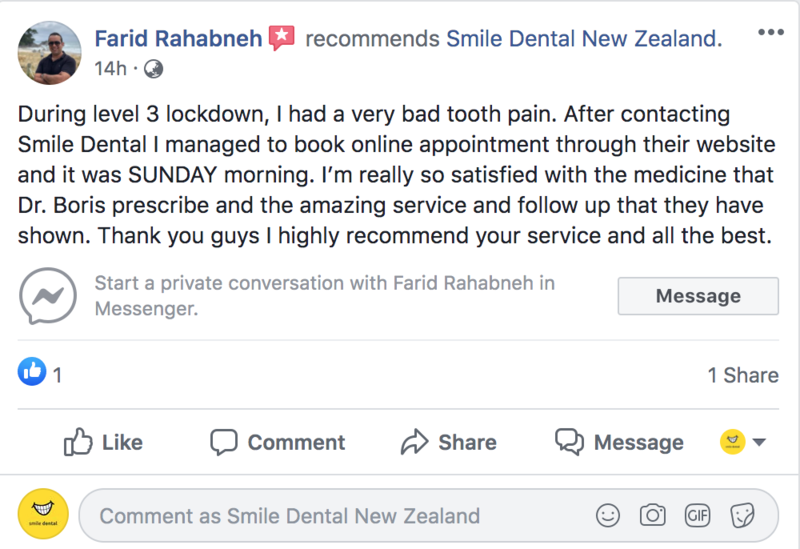Open the Smile Dental New Zealand page link
Image resolution: width=800 pixels, height=549 pixels.
point(581,39)
